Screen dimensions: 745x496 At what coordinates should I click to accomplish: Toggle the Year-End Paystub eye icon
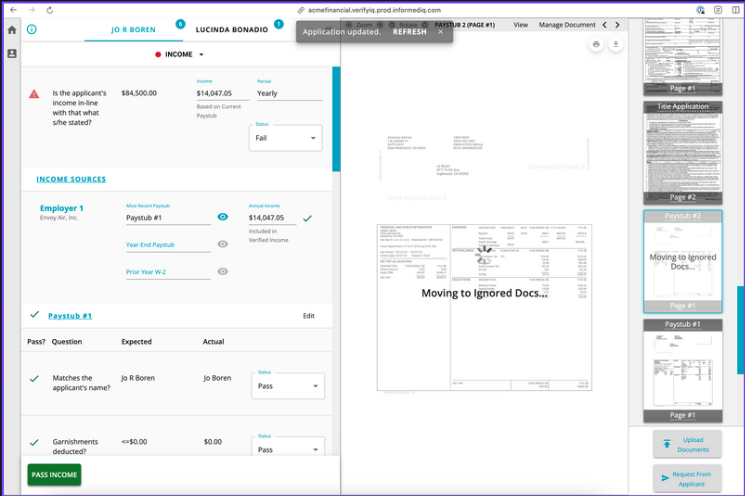point(223,244)
